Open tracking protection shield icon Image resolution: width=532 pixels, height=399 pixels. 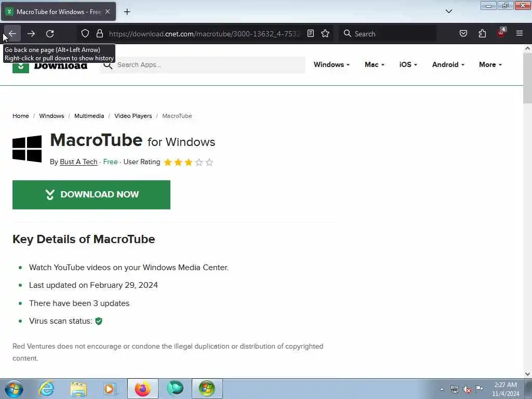85,33
